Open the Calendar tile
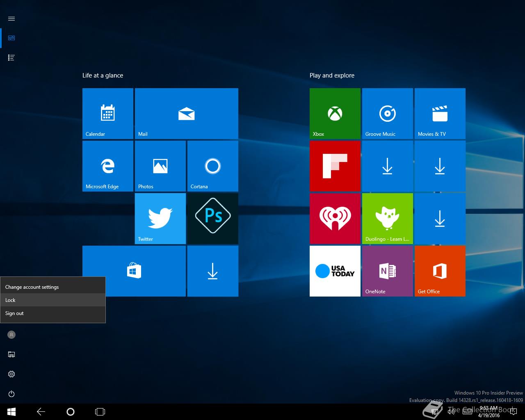The image size is (525, 420). pyautogui.click(x=108, y=114)
